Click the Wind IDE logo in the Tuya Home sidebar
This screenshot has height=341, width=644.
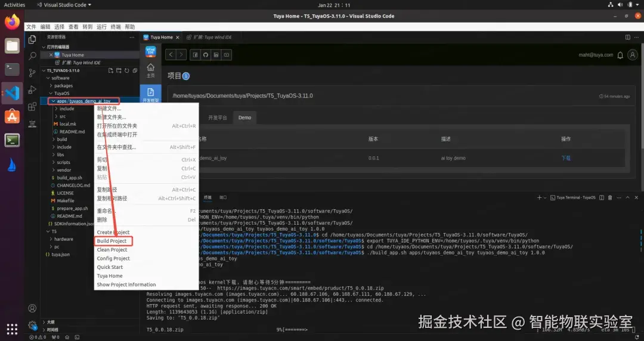point(151,51)
